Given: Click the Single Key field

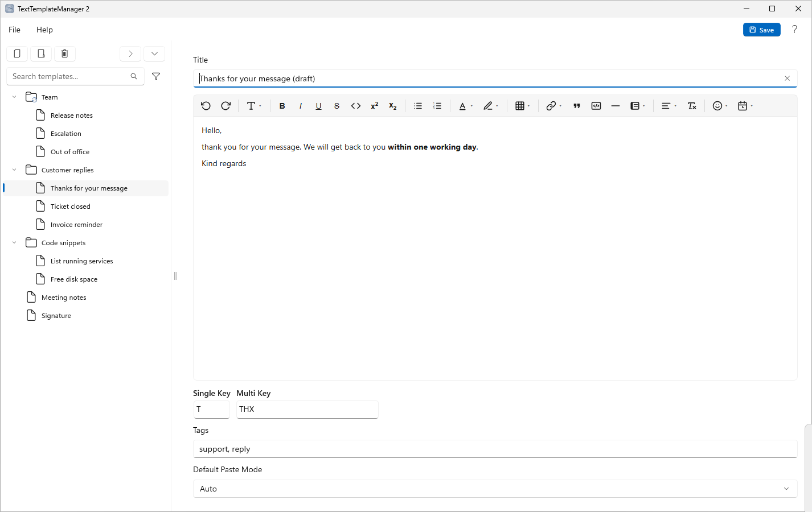Looking at the screenshot, I should (x=211, y=410).
